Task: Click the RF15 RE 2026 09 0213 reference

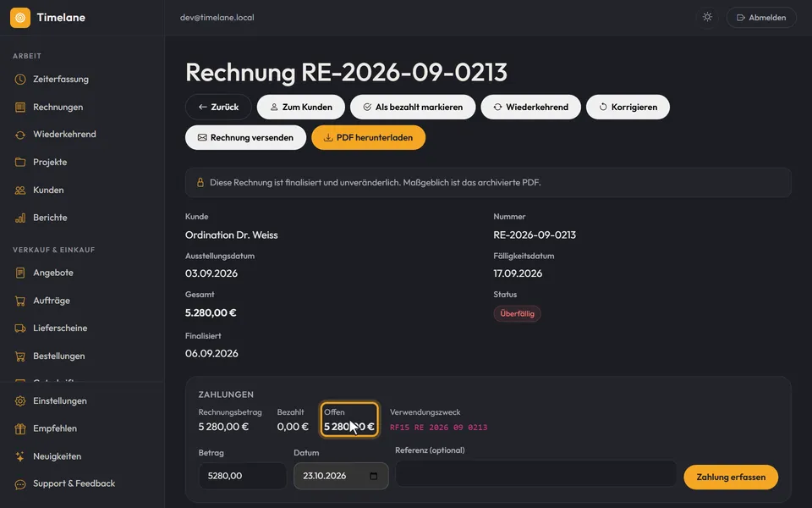Action: tap(438, 428)
